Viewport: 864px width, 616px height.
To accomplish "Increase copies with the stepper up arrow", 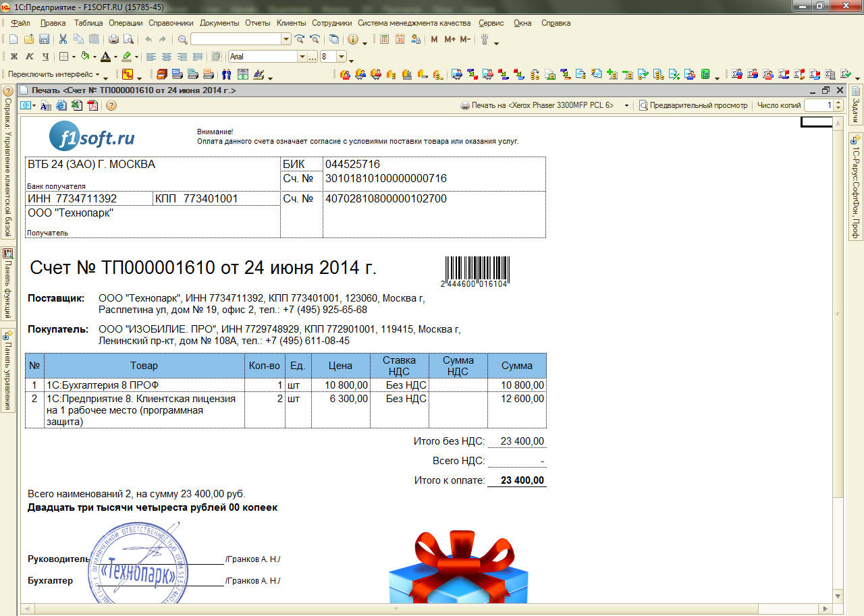I will [839, 103].
